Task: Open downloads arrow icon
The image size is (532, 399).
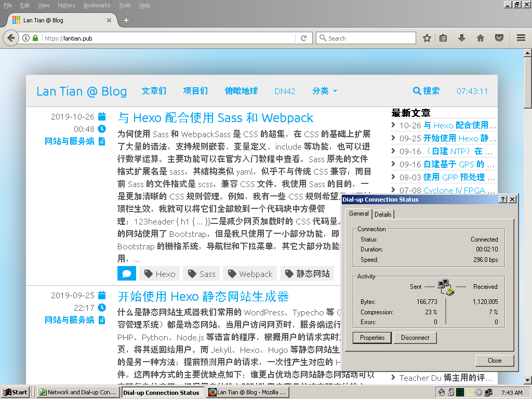Action: [x=461, y=38]
